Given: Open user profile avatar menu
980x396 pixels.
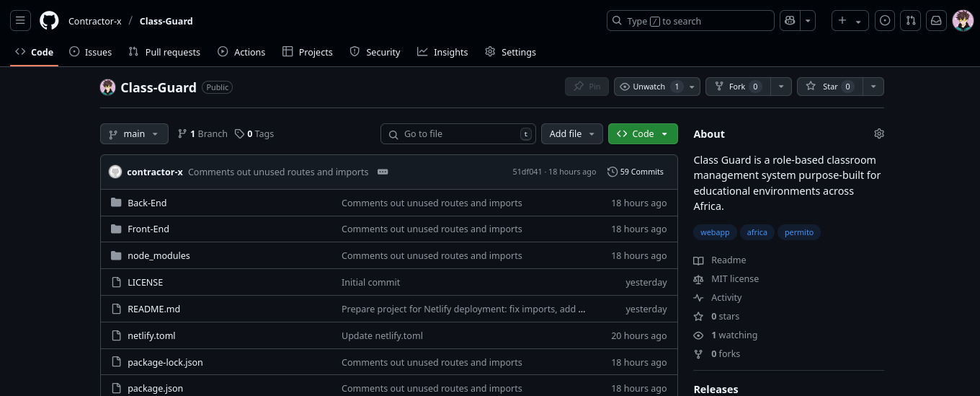Looking at the screenshot, I should coord(963,21).
